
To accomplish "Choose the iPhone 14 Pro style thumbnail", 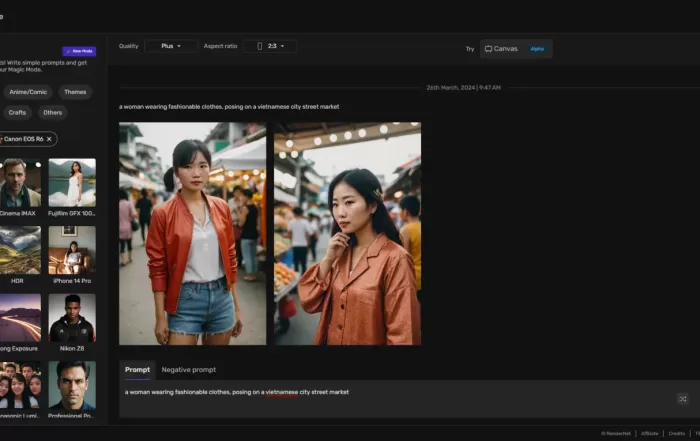I will pyautogui.click(x=72, y=250).
